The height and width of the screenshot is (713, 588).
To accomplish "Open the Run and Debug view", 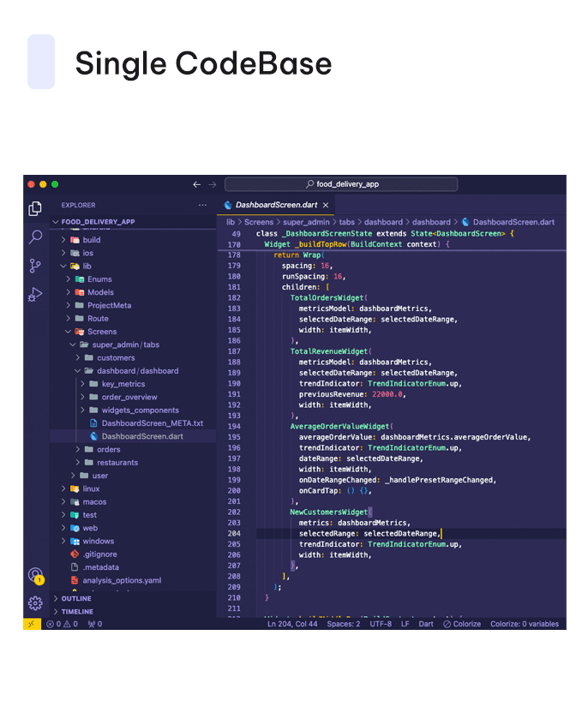I will coord(35,295).
